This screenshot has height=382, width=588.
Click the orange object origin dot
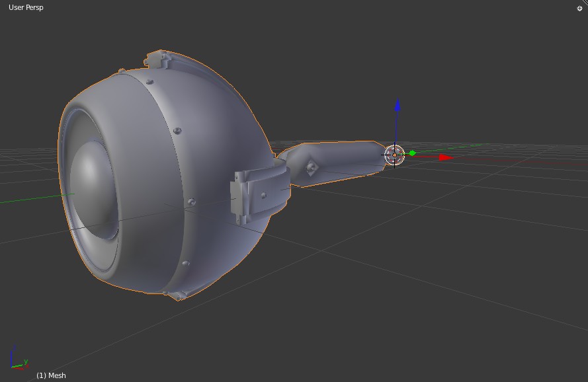click(394, 155)
